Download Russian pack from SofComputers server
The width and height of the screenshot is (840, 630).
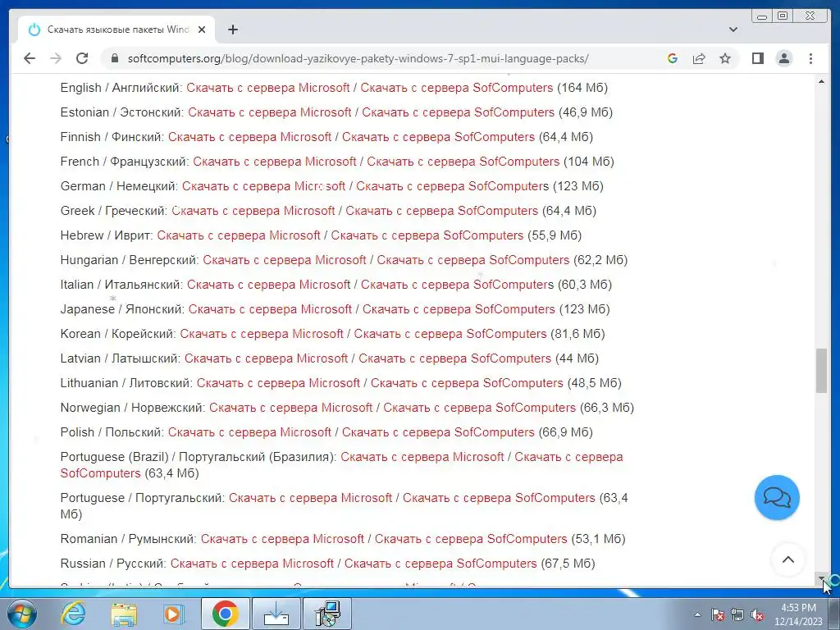pyautogui.click(x=441, y=564)
